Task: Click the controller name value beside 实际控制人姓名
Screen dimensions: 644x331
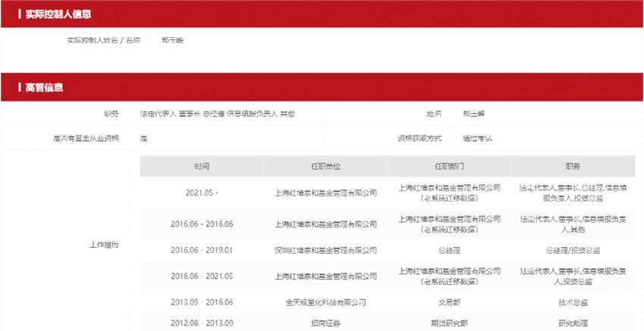Action: point(172,40)
